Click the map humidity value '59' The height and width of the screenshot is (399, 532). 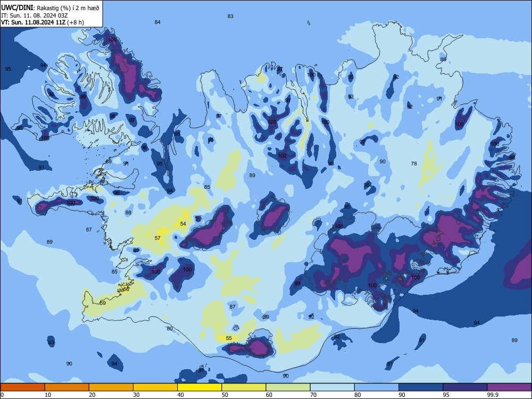[x=103, y=303]
